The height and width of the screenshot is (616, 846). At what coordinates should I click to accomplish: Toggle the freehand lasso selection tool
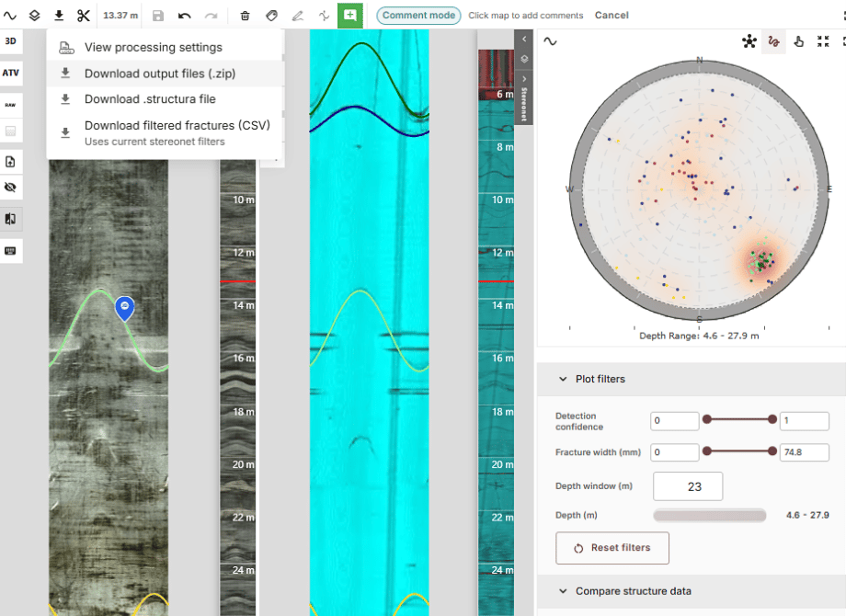[773, 41]
